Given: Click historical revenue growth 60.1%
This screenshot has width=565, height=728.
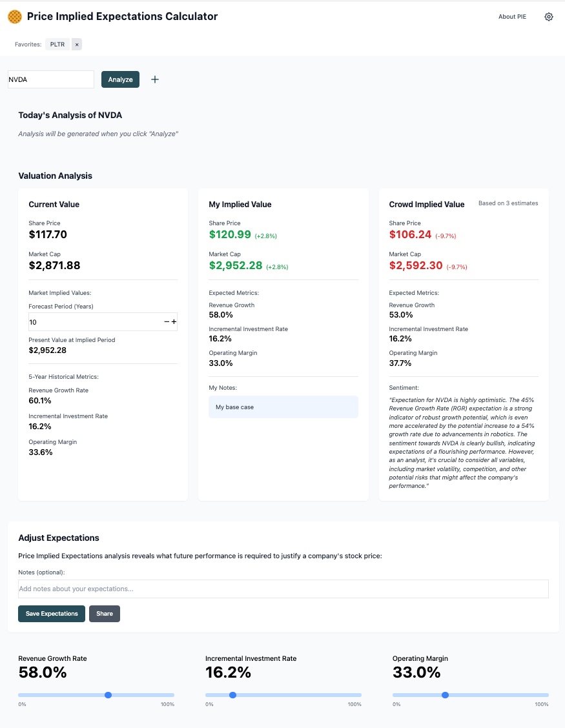Looking at the screenshot, I should 40,401.
